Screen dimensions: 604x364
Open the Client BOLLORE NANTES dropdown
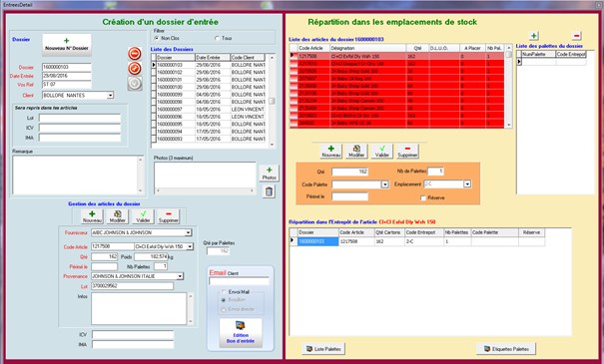110,95
